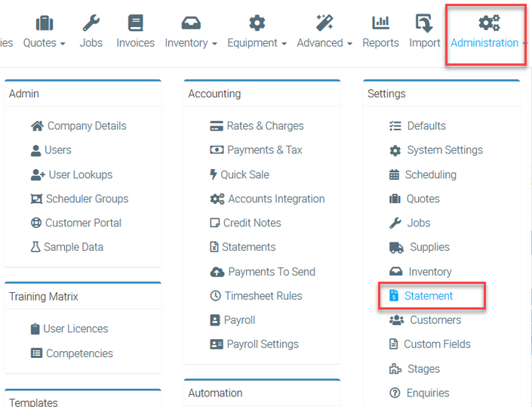Open the Administration dropdown menu
Viewport: 532px width, 407px height.
pos(487,33)
